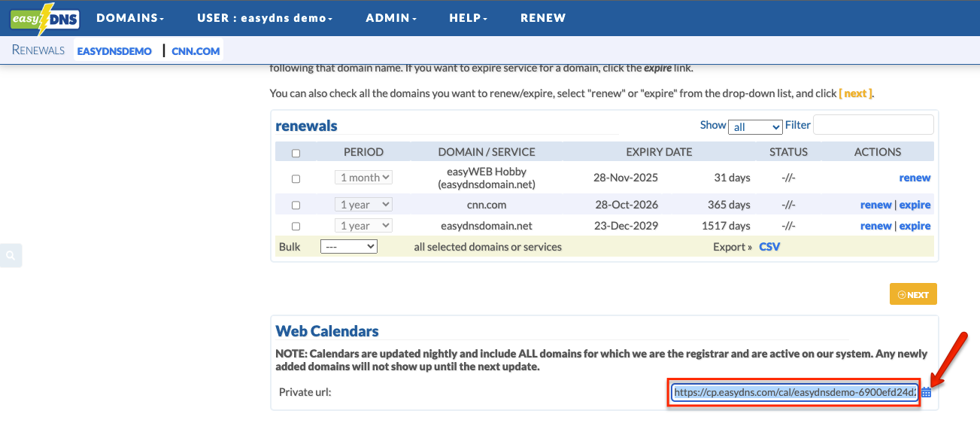Open the cnn.com period dropdown
Screen dimensions: 980x432
(x=363, y=205)
